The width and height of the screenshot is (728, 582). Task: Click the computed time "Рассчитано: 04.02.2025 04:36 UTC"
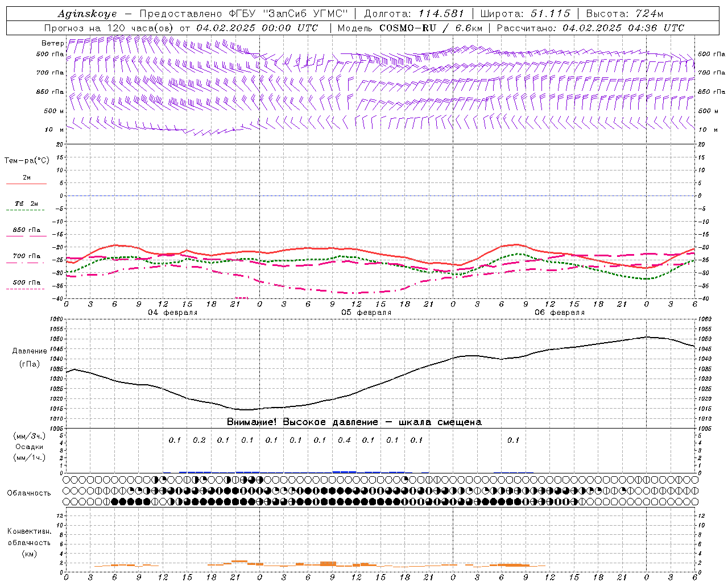point(590,28)
